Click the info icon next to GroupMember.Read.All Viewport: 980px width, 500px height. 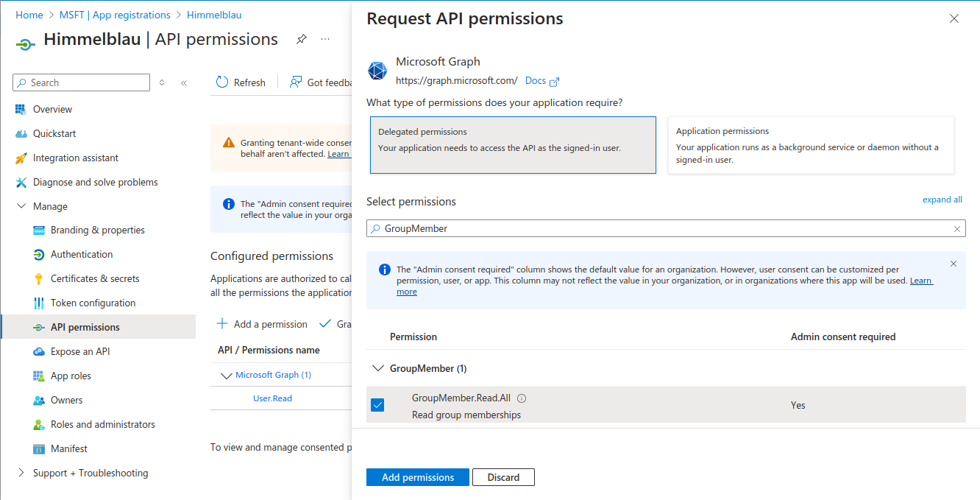click(x=522, y=398)
